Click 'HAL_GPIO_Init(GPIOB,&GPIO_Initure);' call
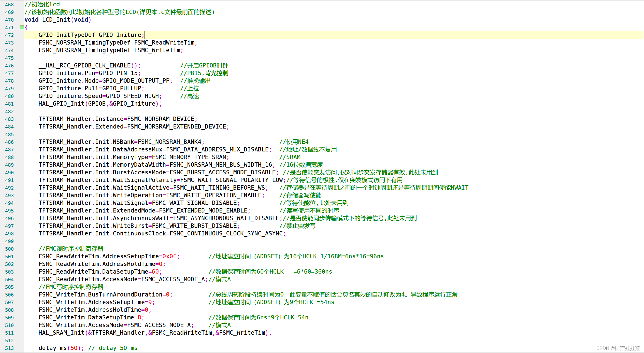Viewport: 644px width, 353px height. tap(100, 104)
